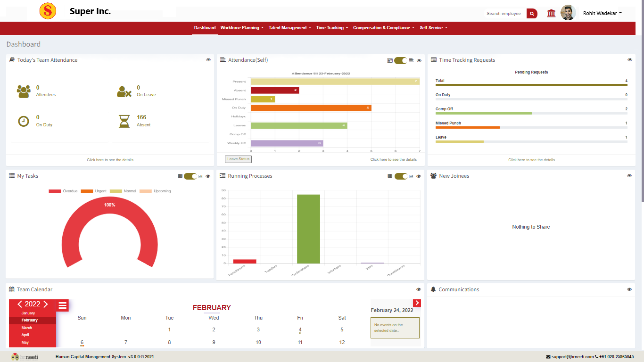
Task: Click the bank/institution icon near profile
Action: pos(551,13)
